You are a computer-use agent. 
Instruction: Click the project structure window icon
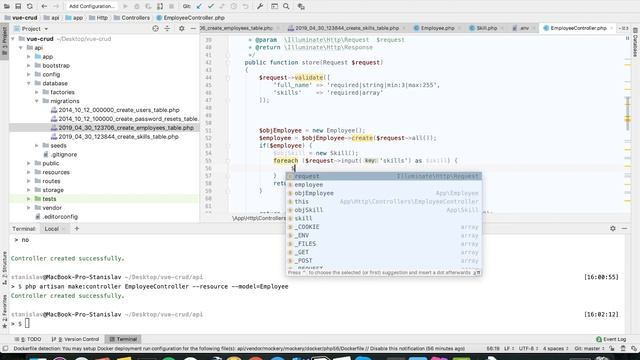274,6
